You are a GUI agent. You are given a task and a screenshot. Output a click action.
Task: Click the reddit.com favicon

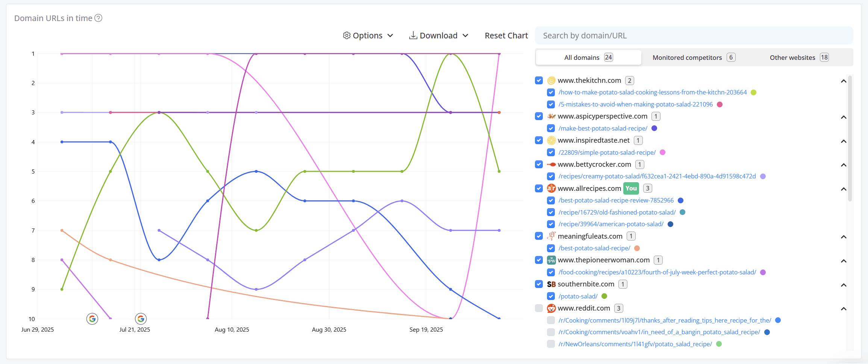coord(551,308)
